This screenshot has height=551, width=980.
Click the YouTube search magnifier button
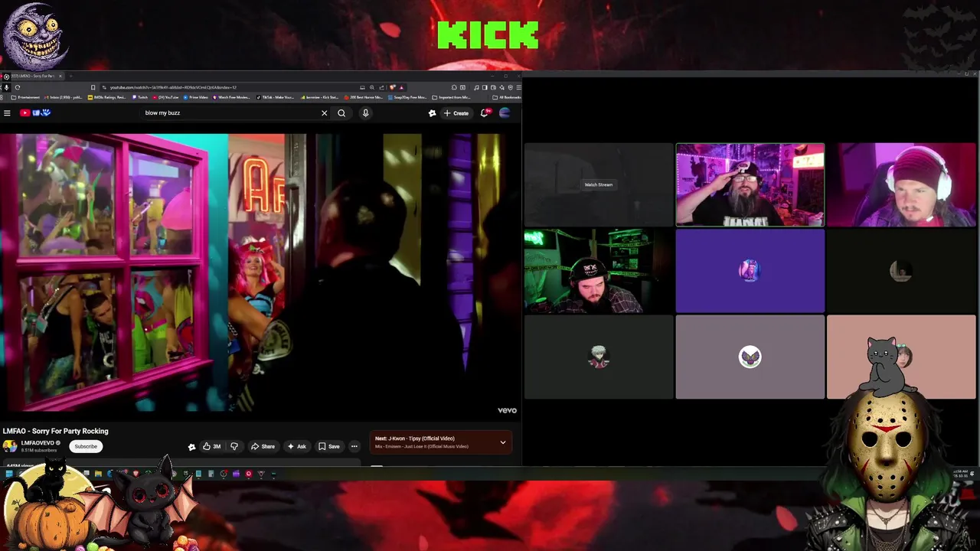click(341, 113)
